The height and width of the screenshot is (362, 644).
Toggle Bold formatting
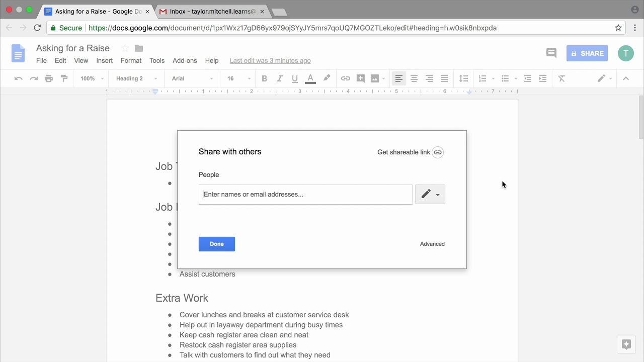[x=264, y=78]
